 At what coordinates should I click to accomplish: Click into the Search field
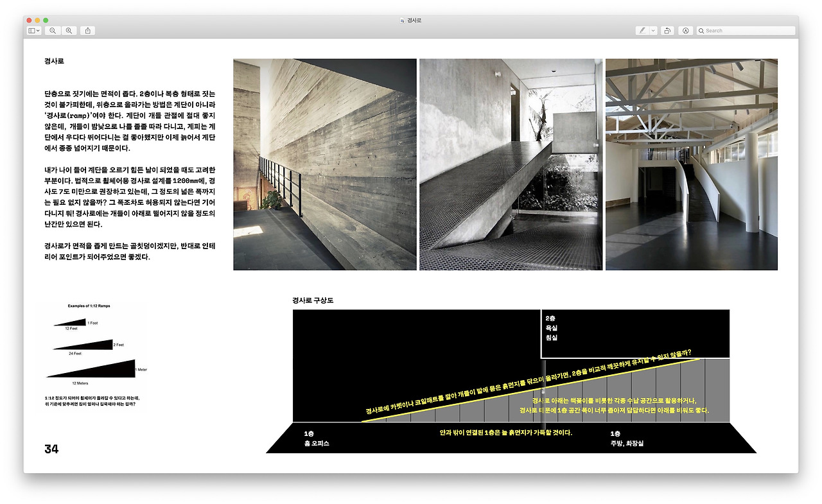pyautogui.click(x=746, y=30)
